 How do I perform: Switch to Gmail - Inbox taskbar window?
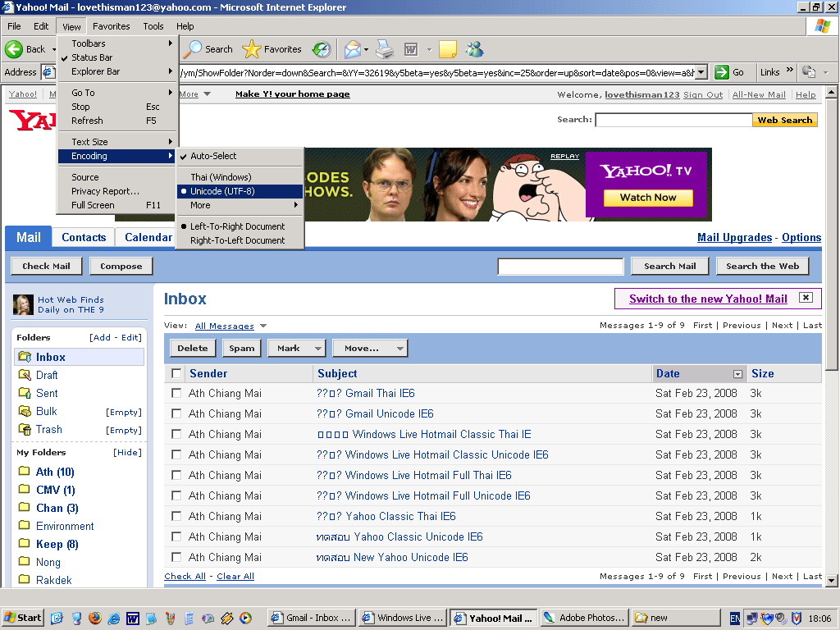[311, 618]
